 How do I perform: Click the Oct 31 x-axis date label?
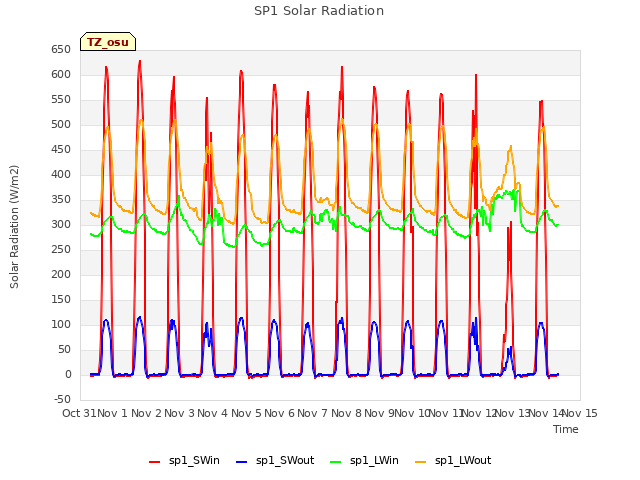(79, 414)
